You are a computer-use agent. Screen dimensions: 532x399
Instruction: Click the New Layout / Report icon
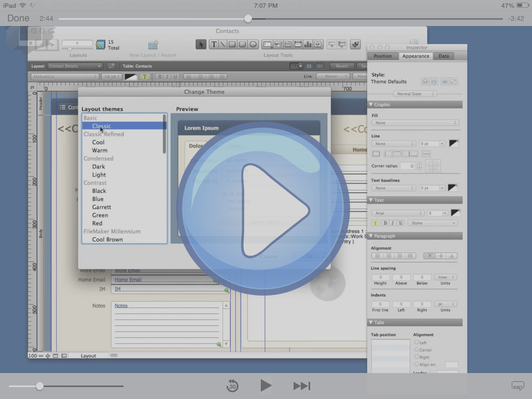pos(153,45)
